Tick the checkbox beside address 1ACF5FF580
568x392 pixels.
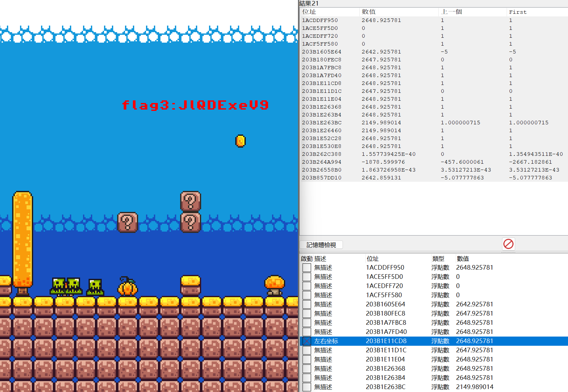[307, 295]
